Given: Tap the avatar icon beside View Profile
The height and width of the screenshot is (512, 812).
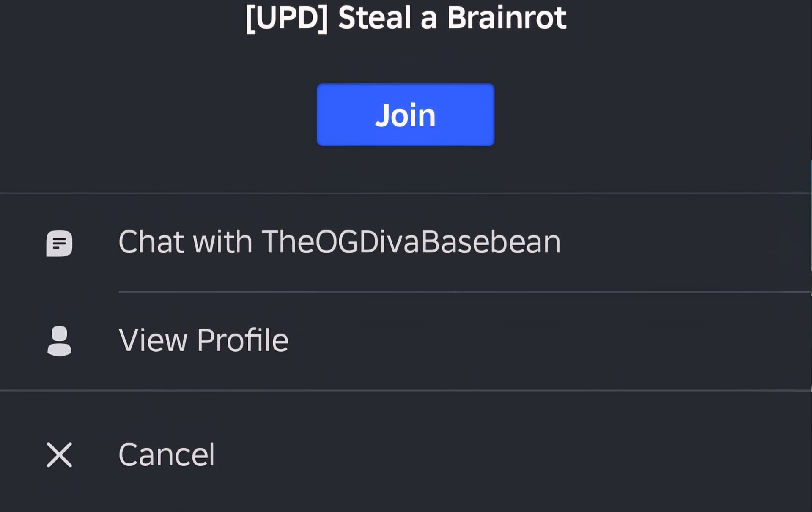Looking at the screenshot, I should [x=59, y=341].
